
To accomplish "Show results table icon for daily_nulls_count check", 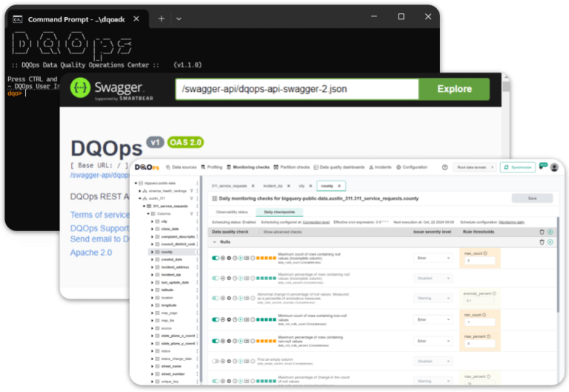I will coord(247,258).
